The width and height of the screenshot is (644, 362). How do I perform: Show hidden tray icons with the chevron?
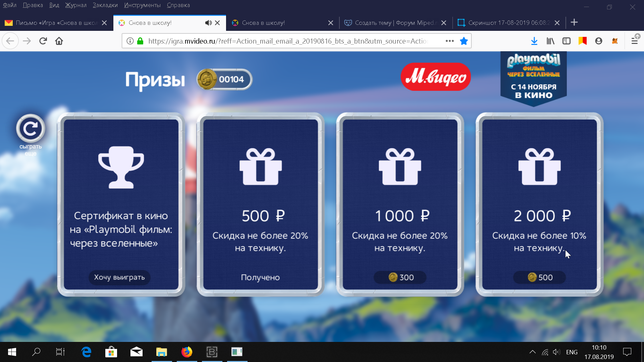point(532,352)
